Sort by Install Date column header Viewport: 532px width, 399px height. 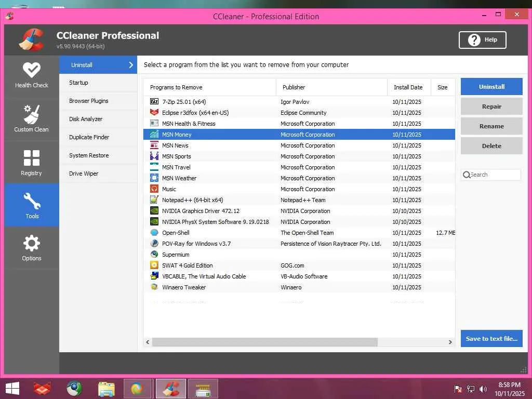[409, 87]
